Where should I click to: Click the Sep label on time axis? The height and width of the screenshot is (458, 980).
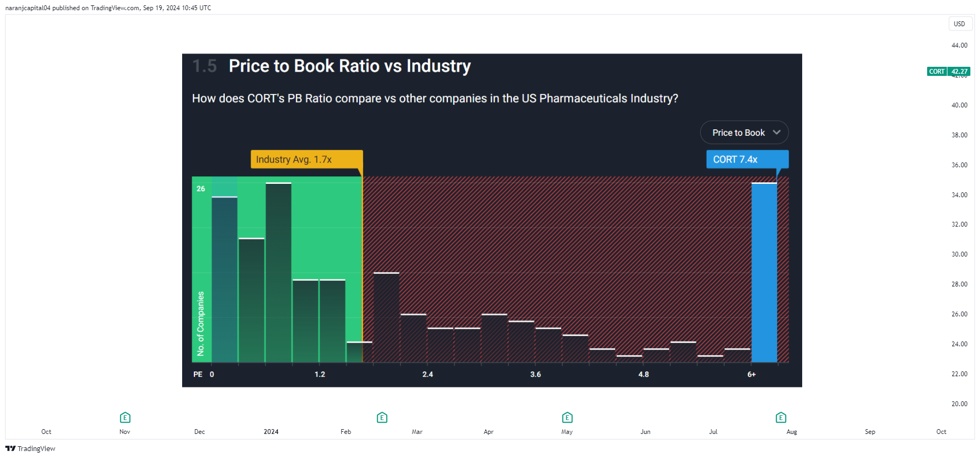pos(870,432)
